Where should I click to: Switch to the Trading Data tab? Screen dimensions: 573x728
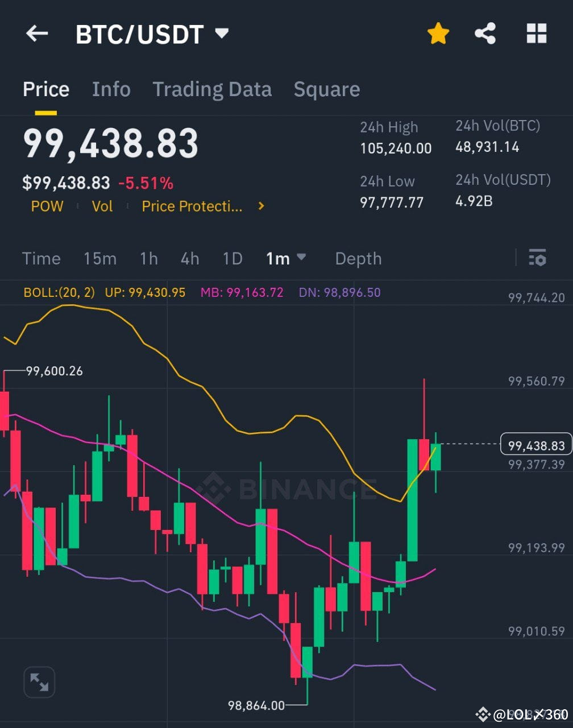pyautogui.click(x=212, y=89)
